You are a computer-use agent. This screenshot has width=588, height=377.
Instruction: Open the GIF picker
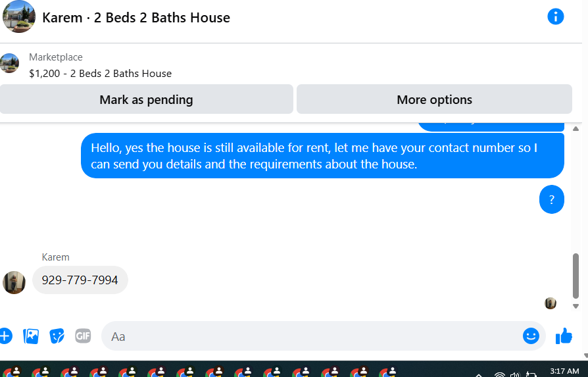[83, 336]
